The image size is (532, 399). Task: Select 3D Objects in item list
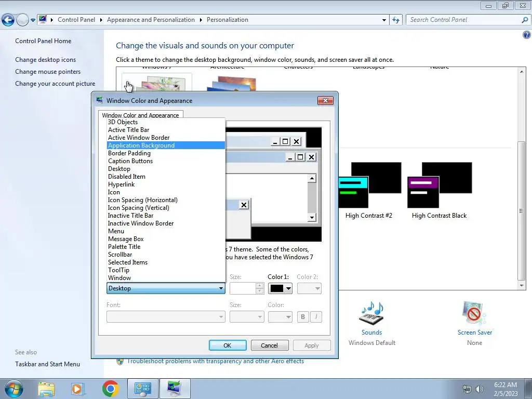point(166,122)
